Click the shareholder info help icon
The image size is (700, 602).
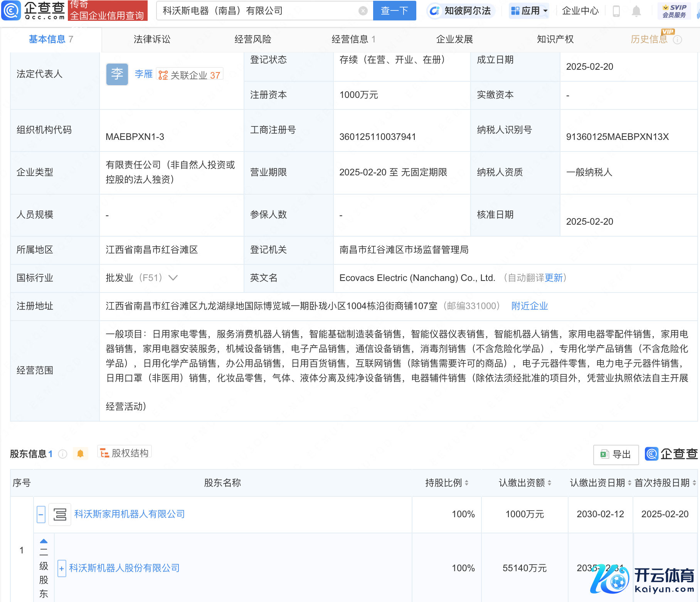(x=62, y=454)
